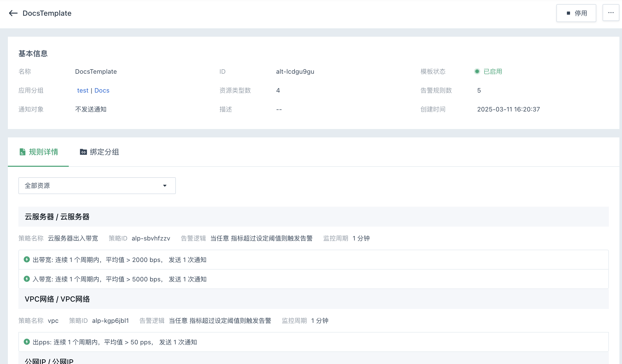This screenshot has height=364, width=622.
Task: Go back using the left arrow icon
Action: click(13, 13)
